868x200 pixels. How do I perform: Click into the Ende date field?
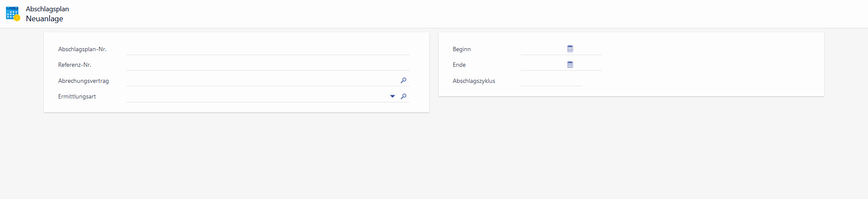pos(543,65)
